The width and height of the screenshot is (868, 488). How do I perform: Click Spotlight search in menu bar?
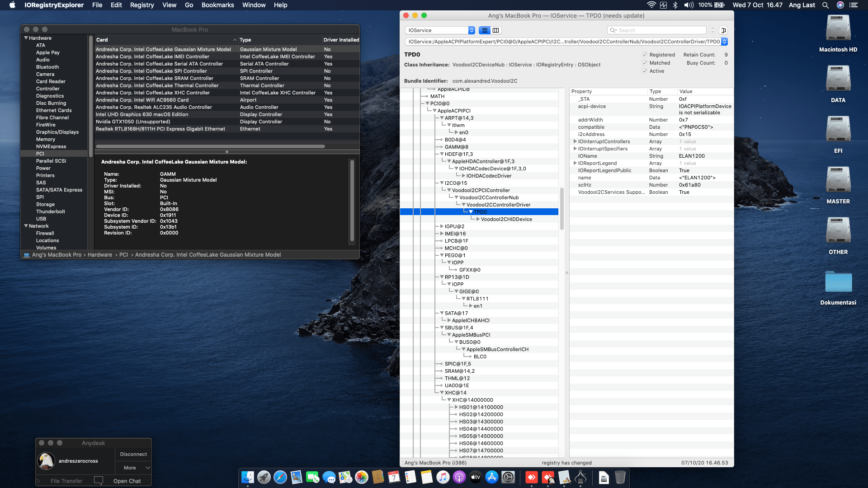[826, 5]
